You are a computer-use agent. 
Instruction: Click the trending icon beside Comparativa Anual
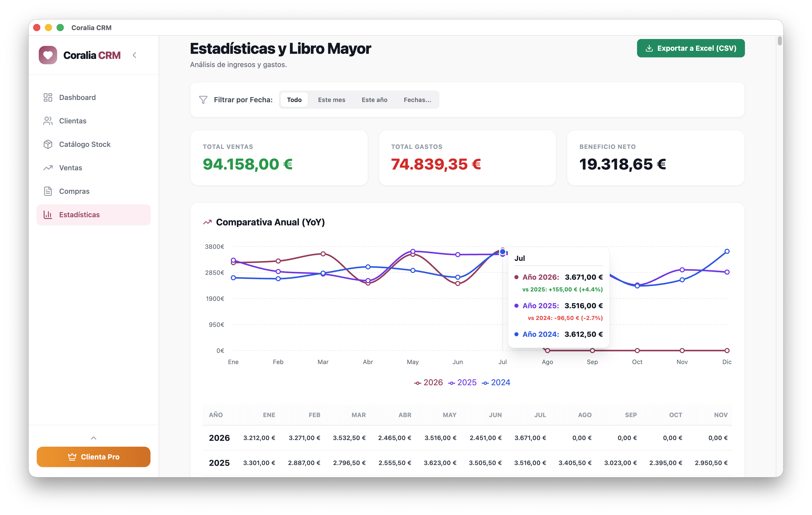coord(207,222)
